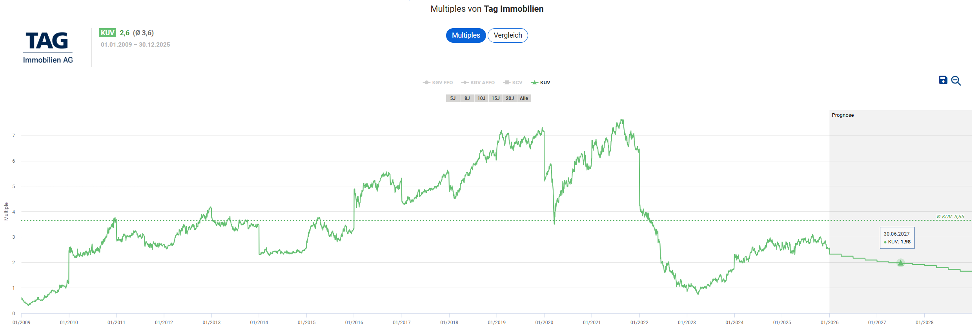Select the 5J time range
980x332 pixels.
(453, 98)
